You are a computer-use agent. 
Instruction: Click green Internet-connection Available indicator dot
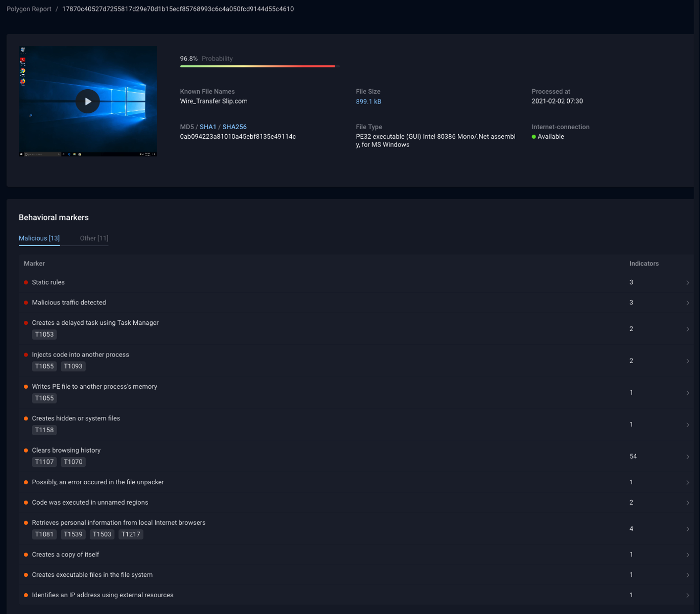tap(534, 137)
